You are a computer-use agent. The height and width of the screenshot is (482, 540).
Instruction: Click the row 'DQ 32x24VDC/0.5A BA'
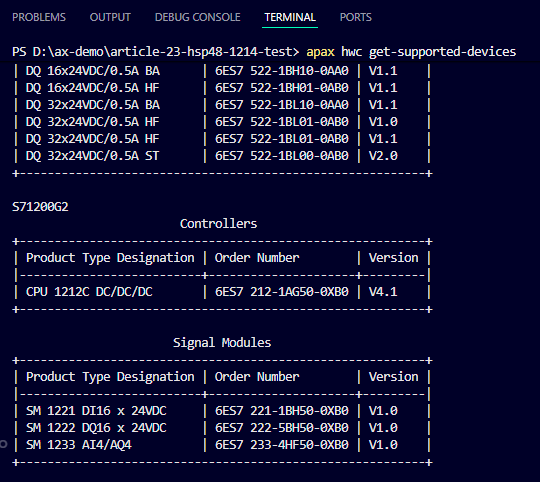pyautogui.click(x=222, y=105)
